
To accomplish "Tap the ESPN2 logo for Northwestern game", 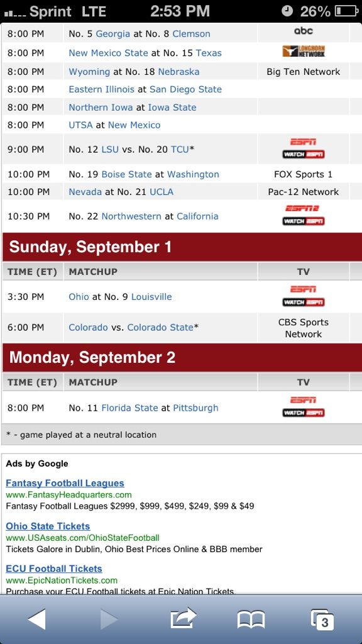I will pos(303,208).
